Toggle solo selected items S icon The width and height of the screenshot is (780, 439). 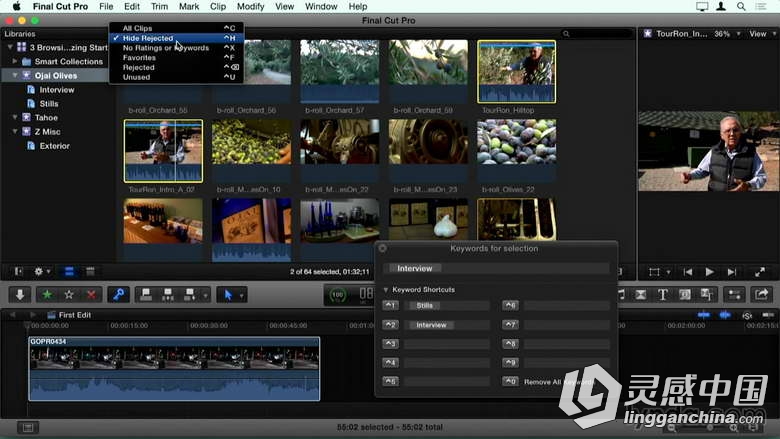tap(747, 315)
